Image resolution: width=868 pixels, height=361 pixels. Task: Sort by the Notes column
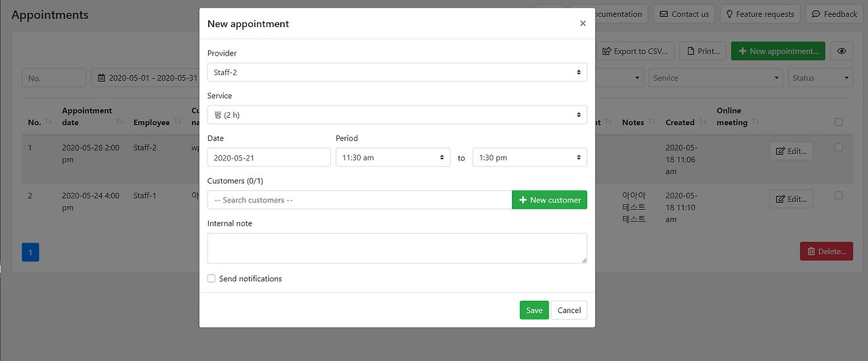pyautogui.click(x=637, y=123)
